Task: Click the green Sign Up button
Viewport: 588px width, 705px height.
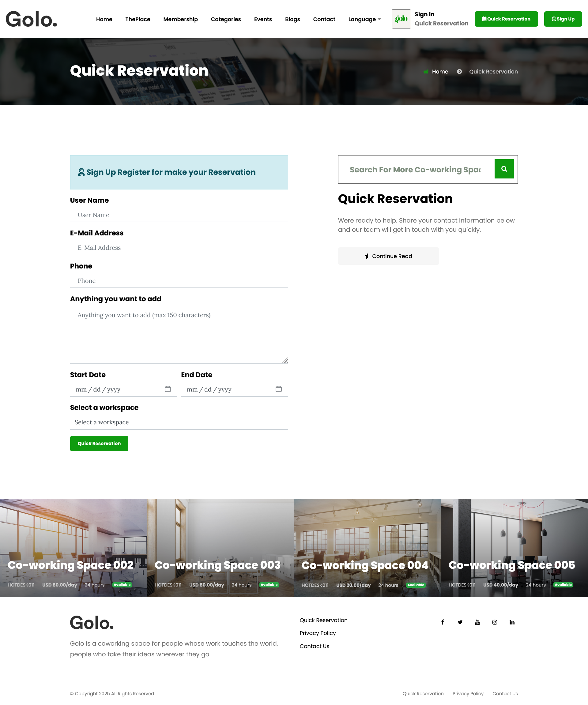Action: coord(563,19)
